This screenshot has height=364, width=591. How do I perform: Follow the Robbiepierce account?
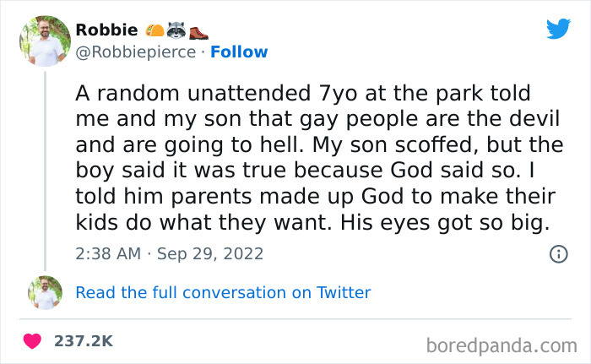(x=239, y=52)
